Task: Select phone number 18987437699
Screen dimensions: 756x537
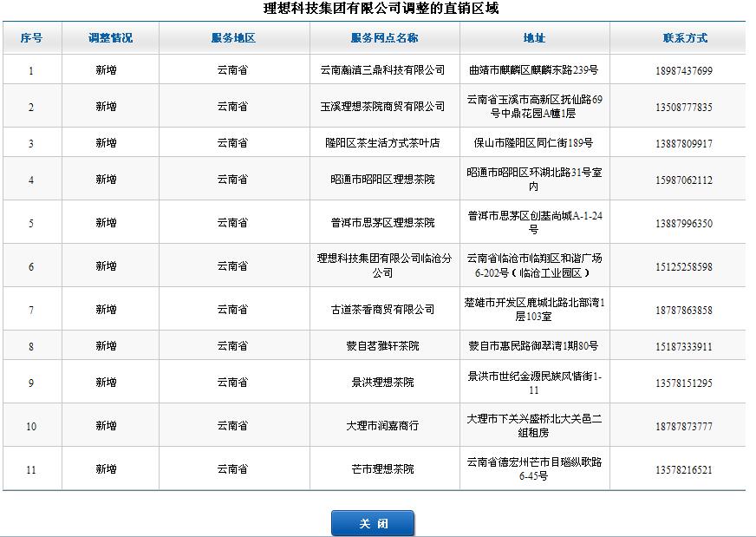Action: pos(684,70)
